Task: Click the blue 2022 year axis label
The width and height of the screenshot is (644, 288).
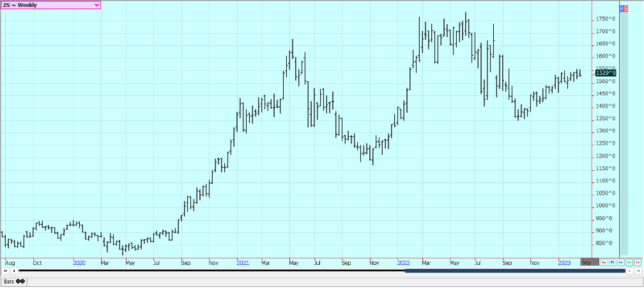Action: click(404, 262)
